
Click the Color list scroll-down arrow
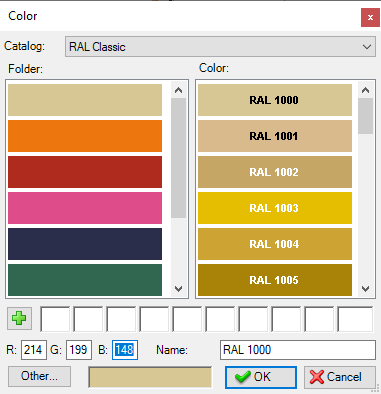point(366,289)
